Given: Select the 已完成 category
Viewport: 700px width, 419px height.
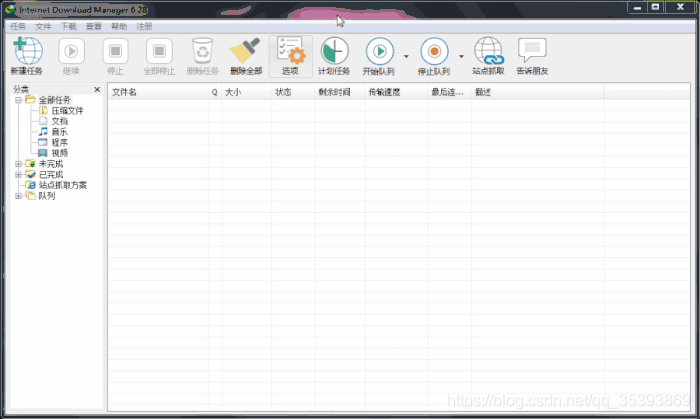Looking at the screenshot, I should click(51, 174).
